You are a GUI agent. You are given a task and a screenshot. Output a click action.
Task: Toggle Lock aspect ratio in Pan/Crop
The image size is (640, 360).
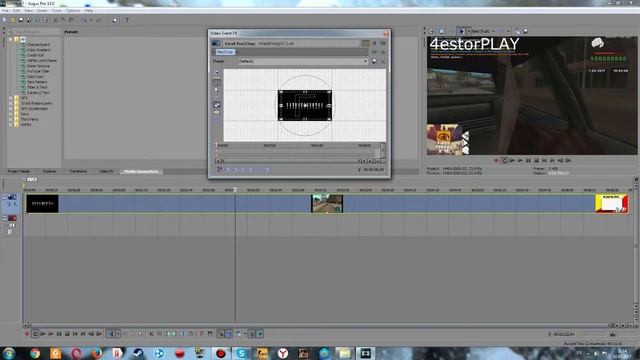(x=217, y=105)
